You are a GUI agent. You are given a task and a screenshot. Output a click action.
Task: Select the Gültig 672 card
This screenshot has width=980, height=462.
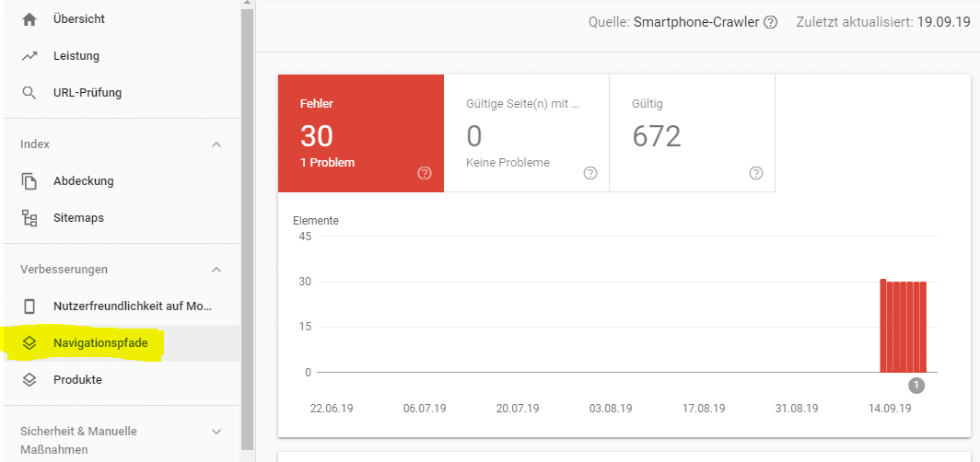tap(692, 133)
